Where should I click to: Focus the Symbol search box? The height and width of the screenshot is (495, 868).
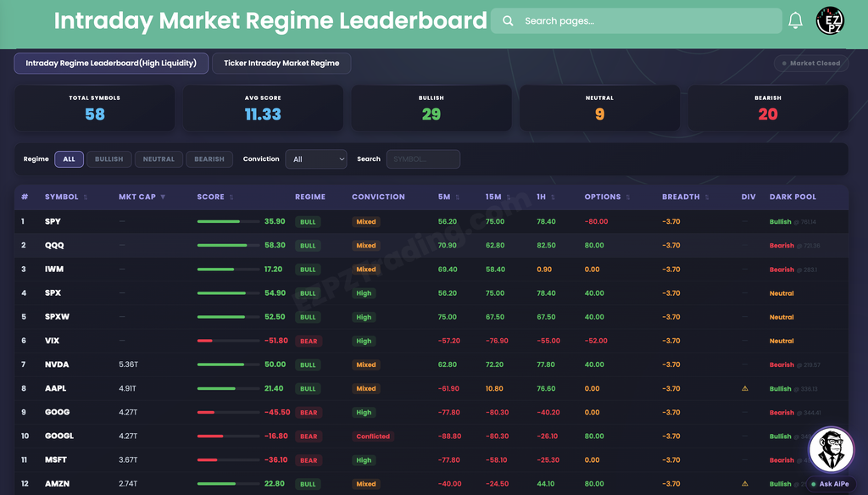[x=423, y=159]
